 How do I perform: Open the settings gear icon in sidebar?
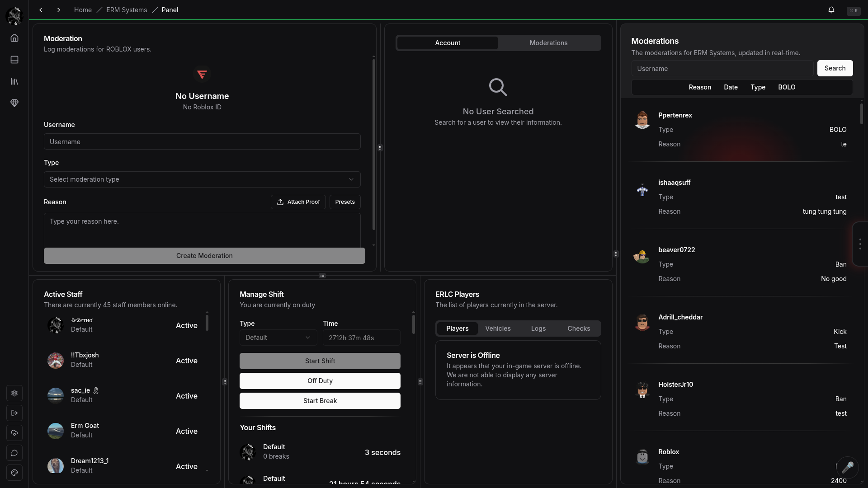[x=14, y=393]
